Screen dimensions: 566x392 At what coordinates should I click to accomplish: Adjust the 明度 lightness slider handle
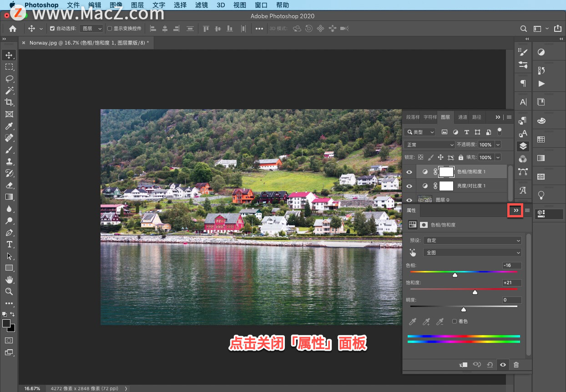click(464, 309)
